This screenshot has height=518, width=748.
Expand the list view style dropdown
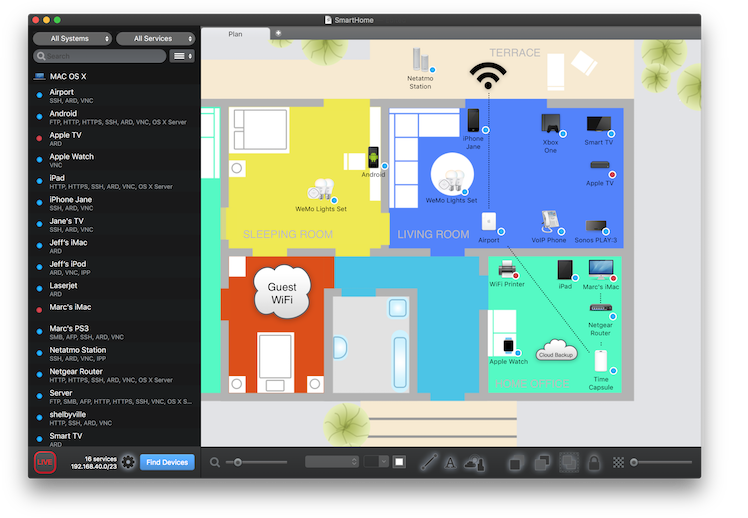[182, 56]
